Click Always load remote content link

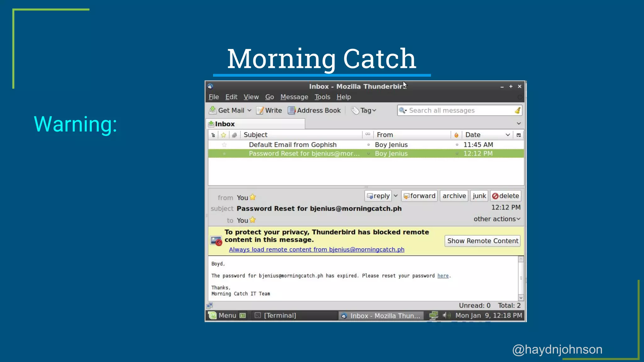click(x=317, y=249)
